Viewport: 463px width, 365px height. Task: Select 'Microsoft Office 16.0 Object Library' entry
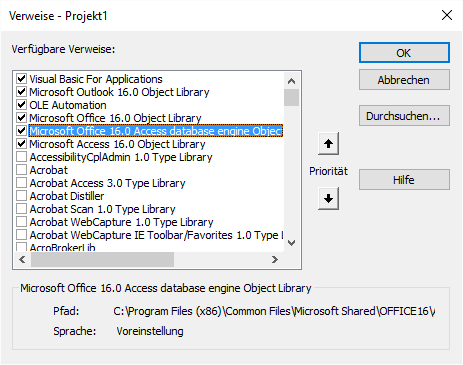click(115, 118)
